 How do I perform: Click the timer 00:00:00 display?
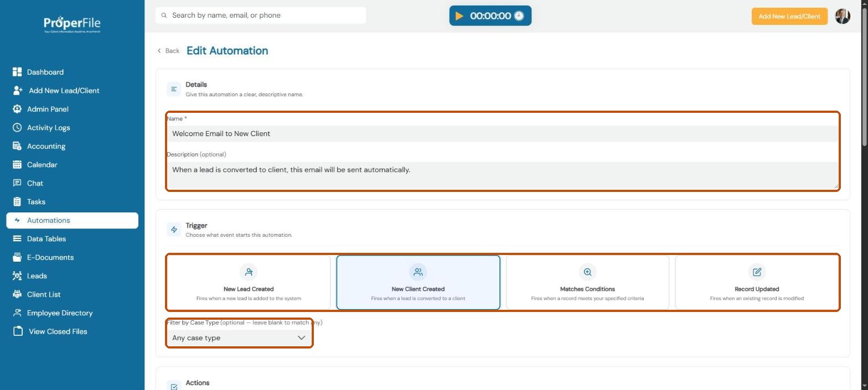[490, 16]
